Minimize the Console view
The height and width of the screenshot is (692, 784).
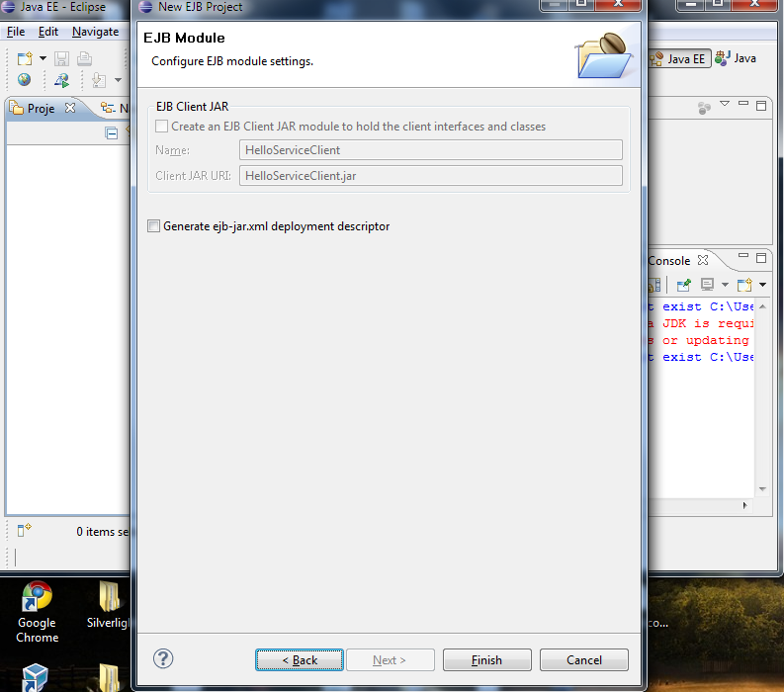[743, 255]
